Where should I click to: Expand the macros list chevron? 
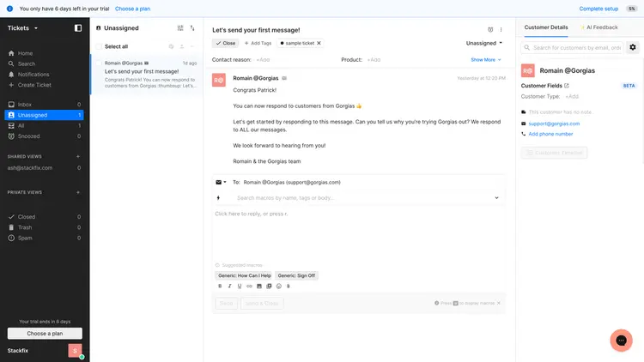point(496,198)
